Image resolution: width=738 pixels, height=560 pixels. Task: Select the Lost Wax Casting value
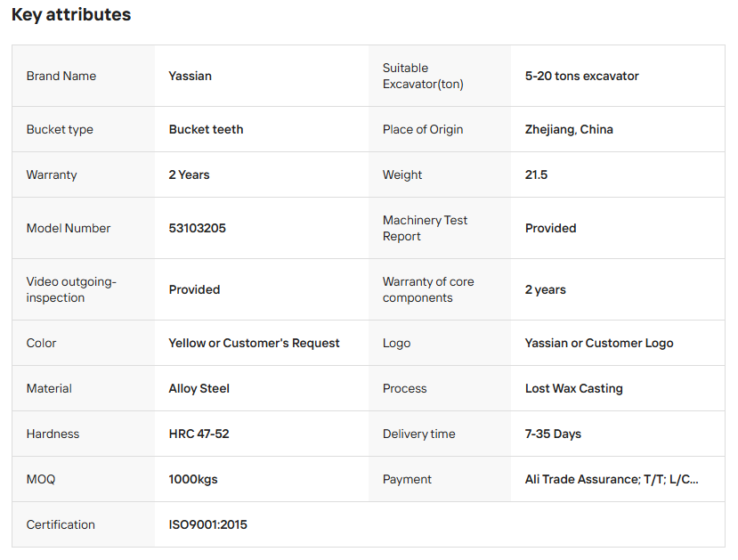[x=573, y=388]
